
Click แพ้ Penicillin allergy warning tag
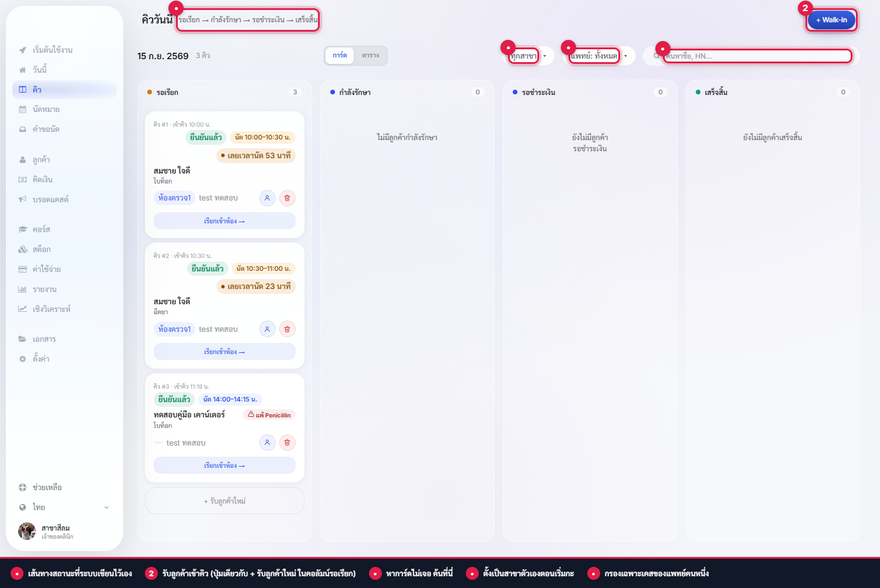click(269, 415)
